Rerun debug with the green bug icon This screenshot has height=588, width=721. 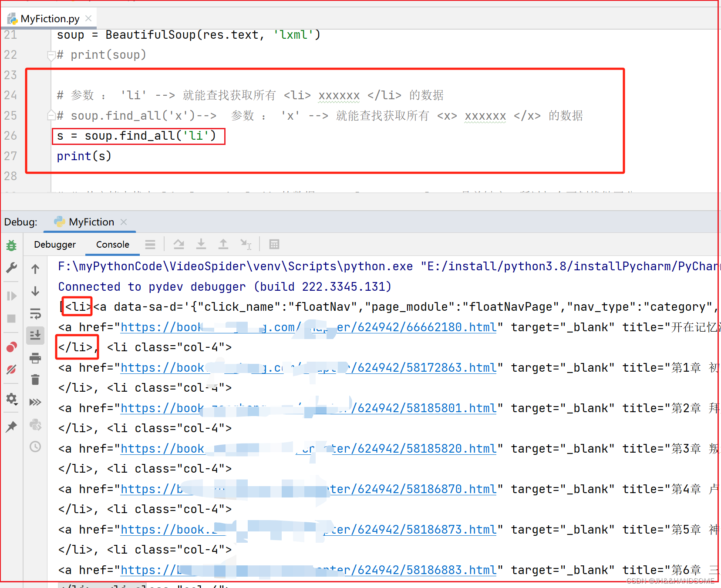point(11,245)
